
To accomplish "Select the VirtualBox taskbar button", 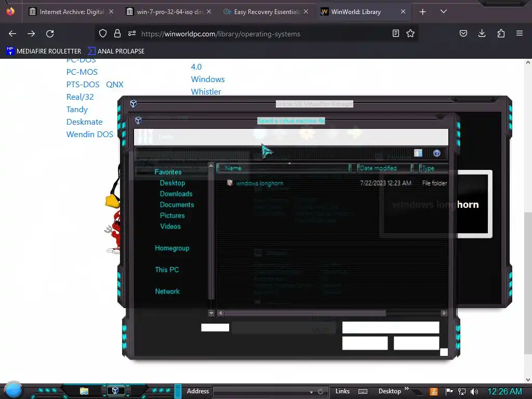I will point(115,391).
